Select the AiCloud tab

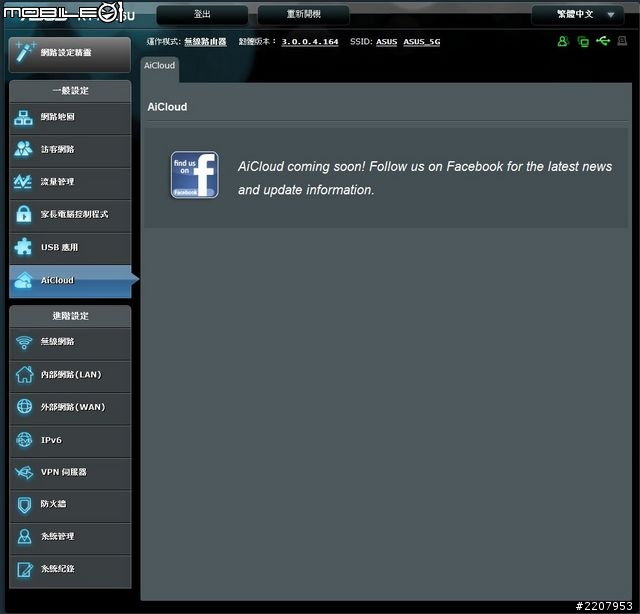pos(159,66)
